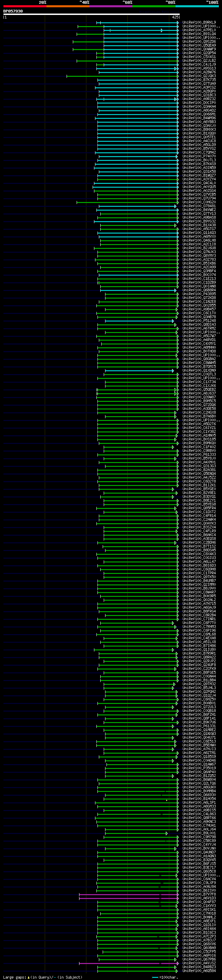Click the cyan ~100% identity color bar
This screenshot has height=980, width=222.
(x=197, y=6)
